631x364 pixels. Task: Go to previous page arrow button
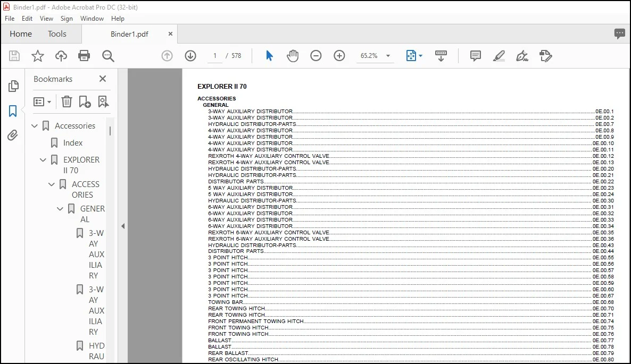tap(167, 56)
